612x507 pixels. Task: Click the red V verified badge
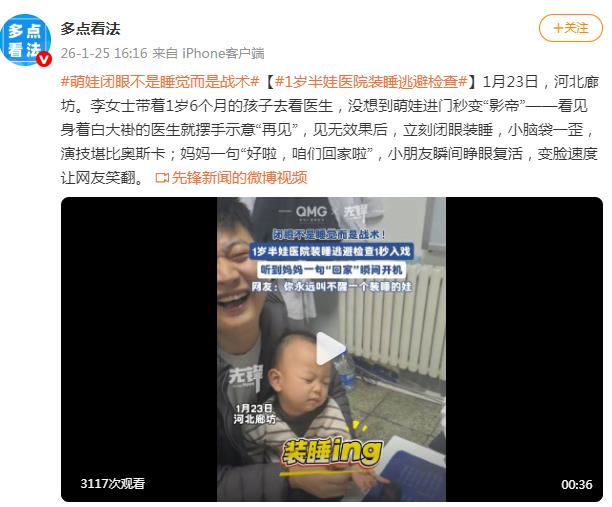coord(44,59)
